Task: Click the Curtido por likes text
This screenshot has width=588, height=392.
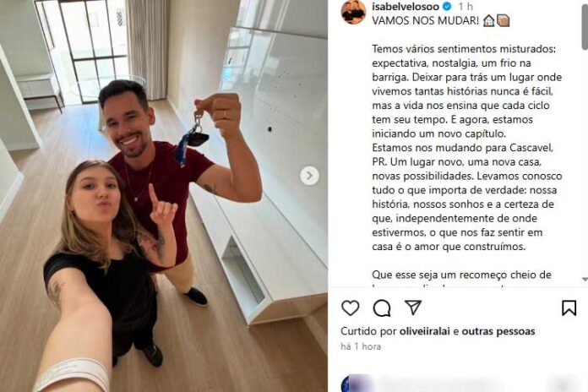Action: coord(368,331)
